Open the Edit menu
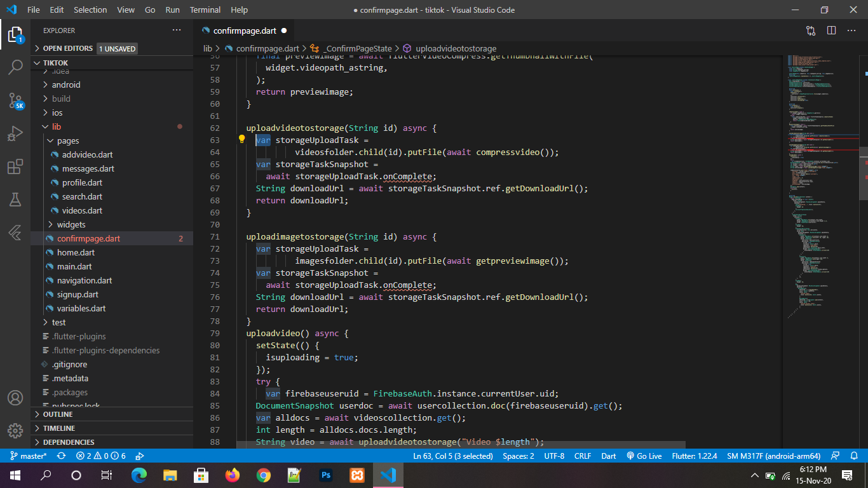This screenshot has width=868, height=488. tap(57, 10)
